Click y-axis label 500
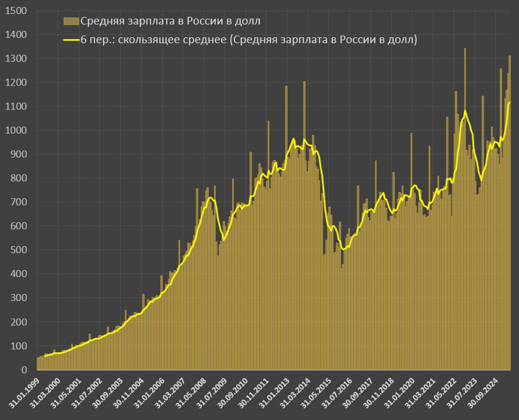 pos(19,250)
